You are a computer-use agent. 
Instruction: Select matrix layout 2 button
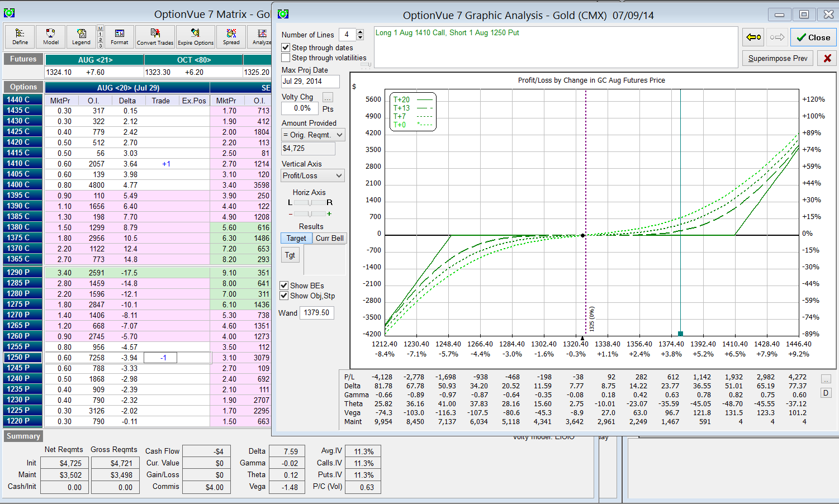tap(100, 40)
